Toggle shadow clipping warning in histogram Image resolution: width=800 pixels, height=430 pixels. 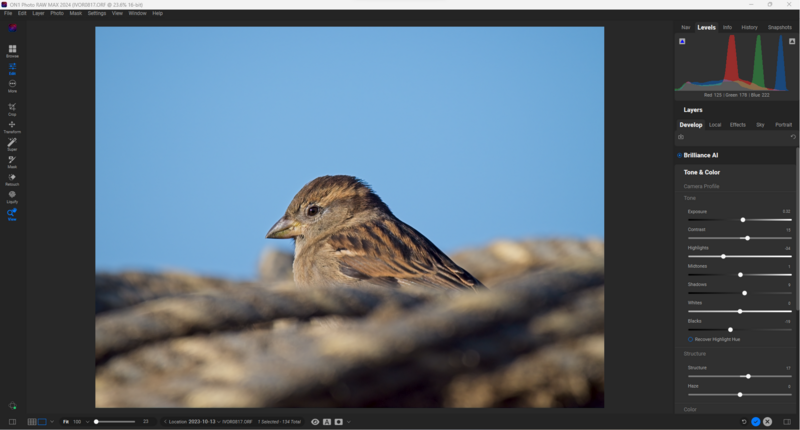pyautogui.click(x=682, y=41)
